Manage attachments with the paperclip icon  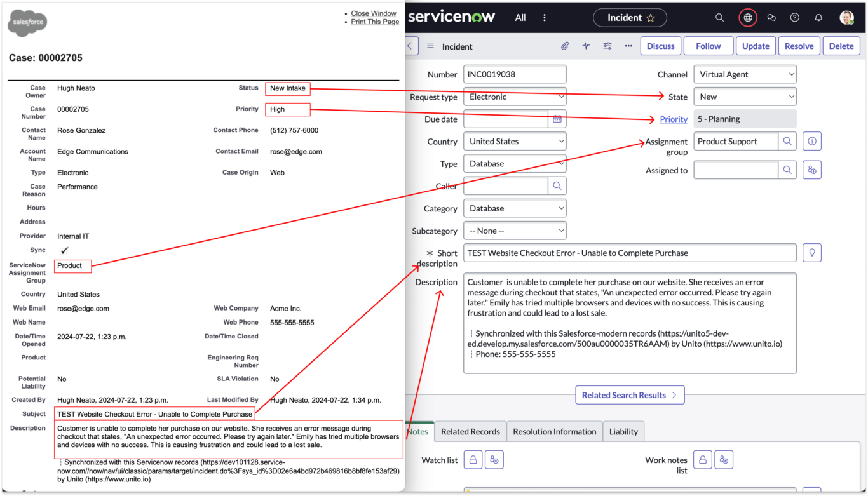click(x=564, y=46)
